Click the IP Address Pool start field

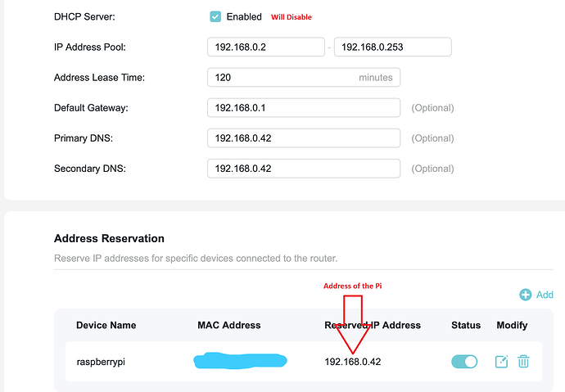click(265, 47)
